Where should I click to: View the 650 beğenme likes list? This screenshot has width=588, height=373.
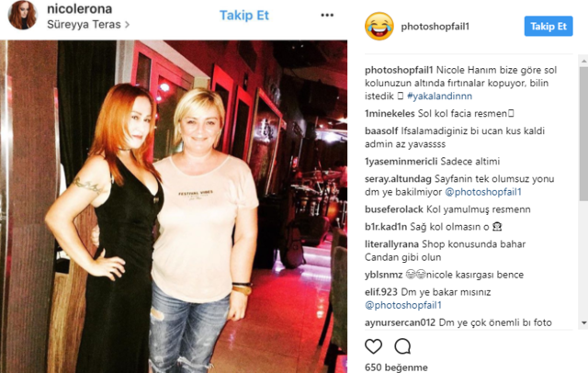(x=396, y=367)
